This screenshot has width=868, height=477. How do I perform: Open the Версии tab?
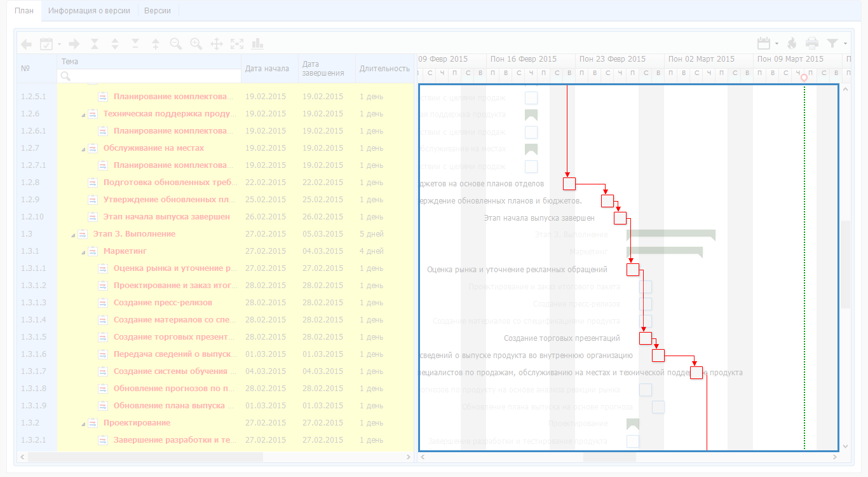157,11
